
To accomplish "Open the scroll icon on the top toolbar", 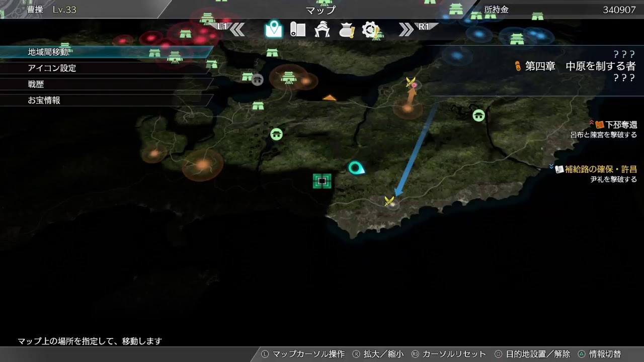I will (298, 30).
